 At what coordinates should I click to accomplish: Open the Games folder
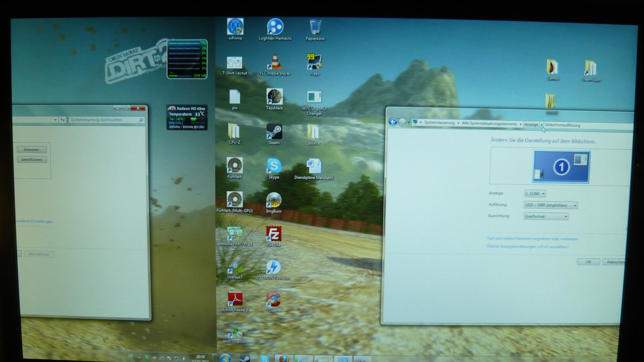point(552,67)
